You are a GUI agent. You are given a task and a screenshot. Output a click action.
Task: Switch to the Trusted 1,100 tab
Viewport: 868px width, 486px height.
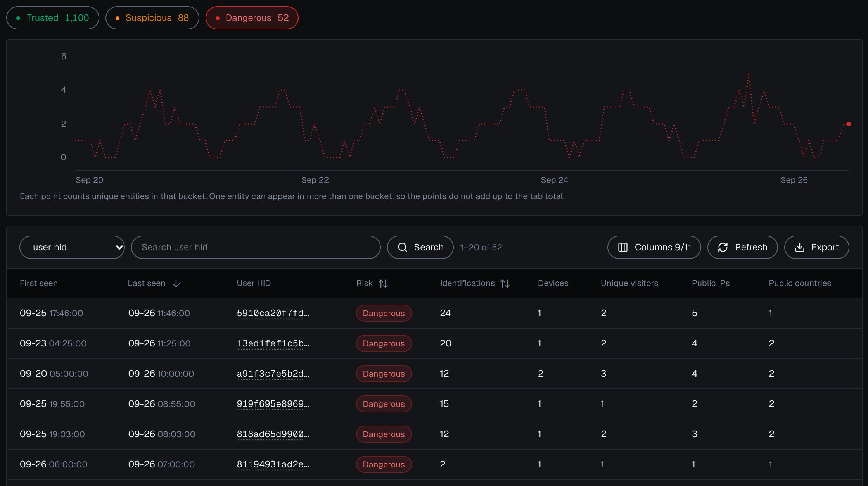(x=53, y=18)
